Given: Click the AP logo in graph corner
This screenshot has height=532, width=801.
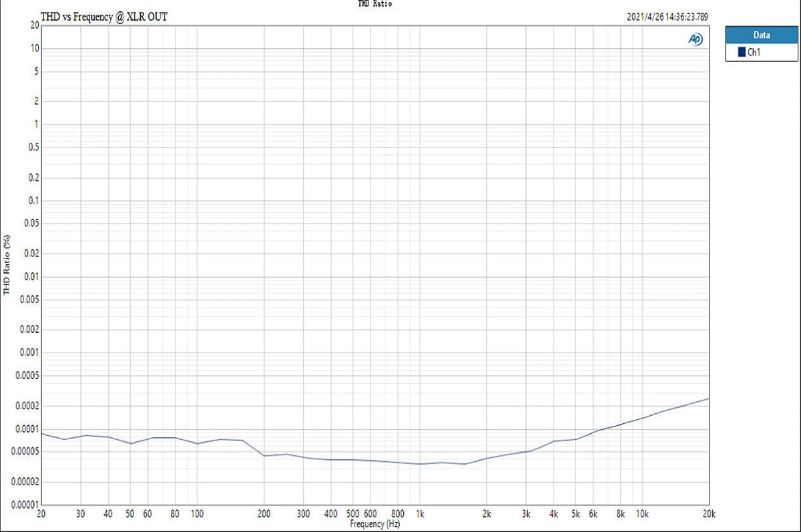Looking at the screenshot, I should [695, 39].
